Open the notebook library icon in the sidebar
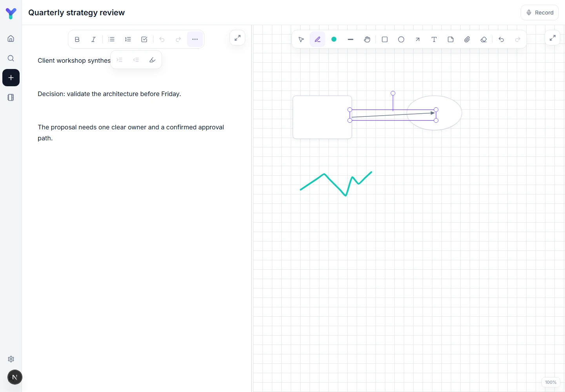 pos(11,97)
